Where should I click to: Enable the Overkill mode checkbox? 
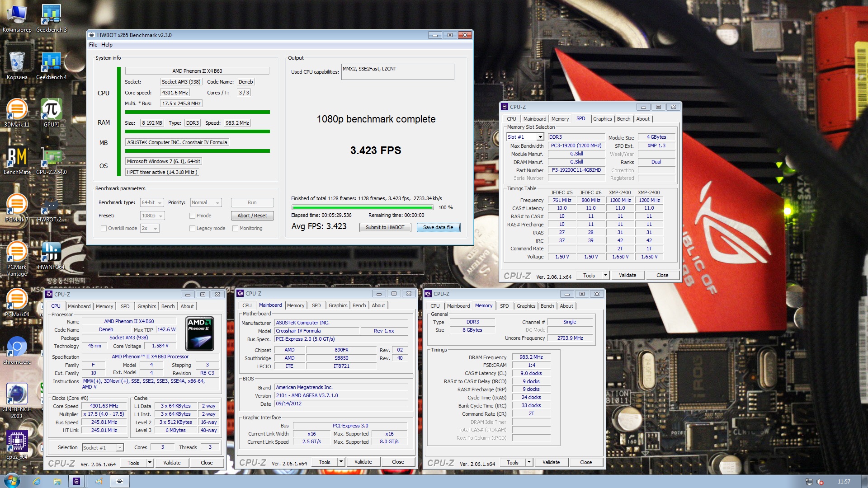pos(104,228)
